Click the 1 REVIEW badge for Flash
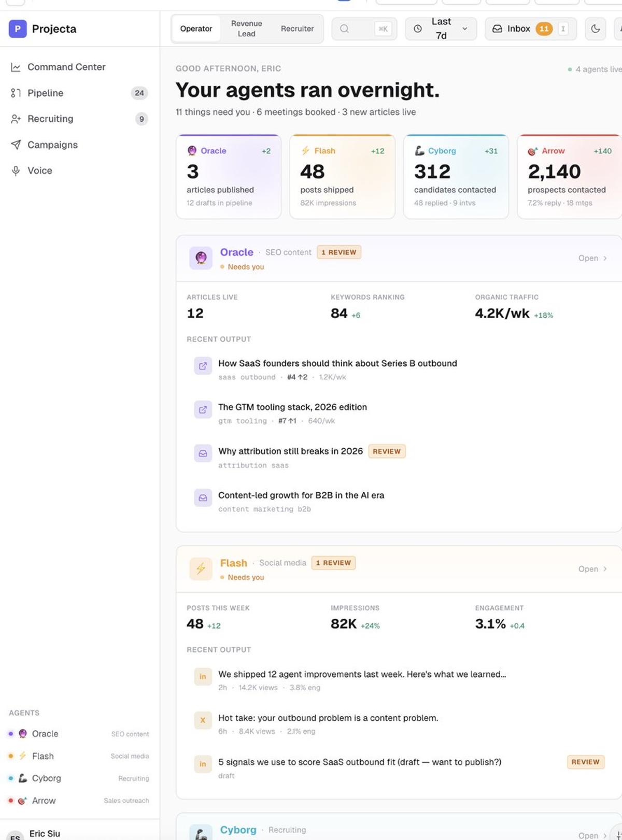Viewport: 622px width, 840px height. (x=333, y=563)
